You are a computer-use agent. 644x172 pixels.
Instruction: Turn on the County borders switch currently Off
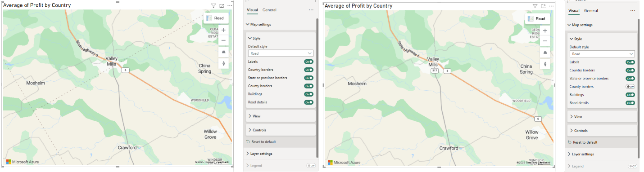point(630,86)
